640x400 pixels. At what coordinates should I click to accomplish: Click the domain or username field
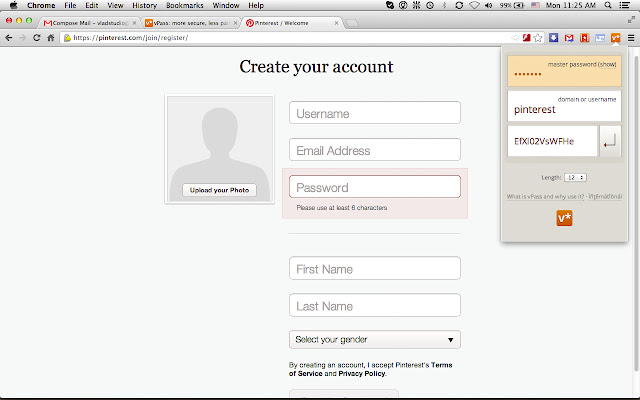564,106
